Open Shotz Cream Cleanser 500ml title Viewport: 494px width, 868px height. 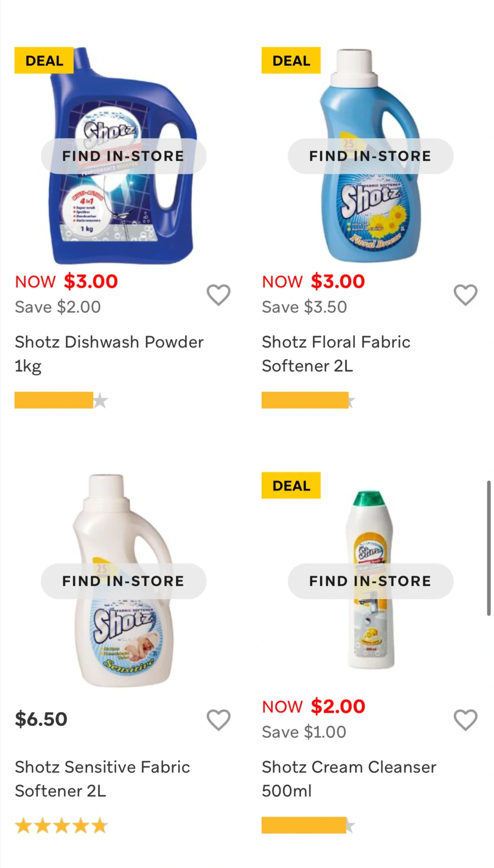click(349, 779)
